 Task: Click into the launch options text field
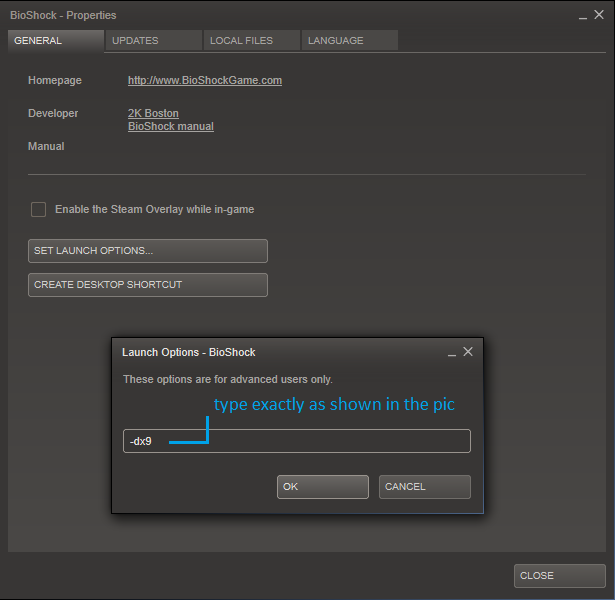click(x=297, y=441)
